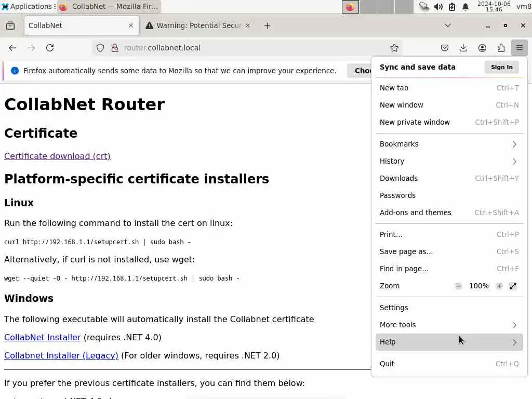
Task: Open a New private window
Action: (449, 122)
